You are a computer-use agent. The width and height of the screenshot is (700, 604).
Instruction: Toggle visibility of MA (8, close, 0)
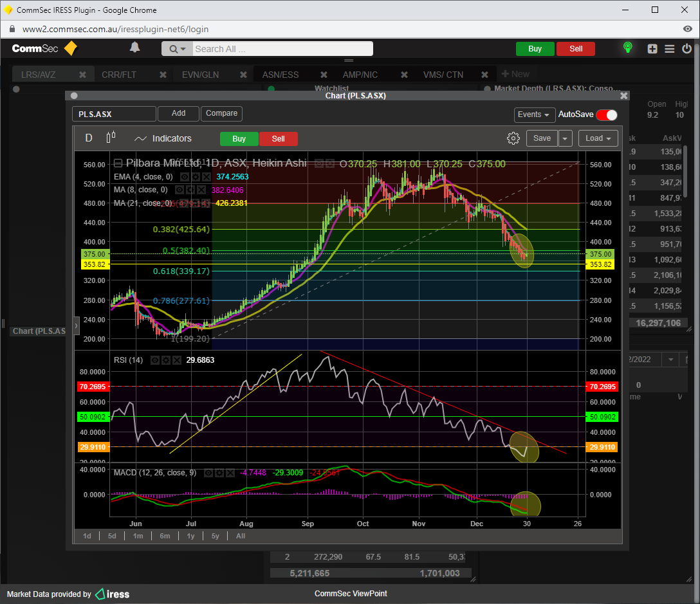180,190
